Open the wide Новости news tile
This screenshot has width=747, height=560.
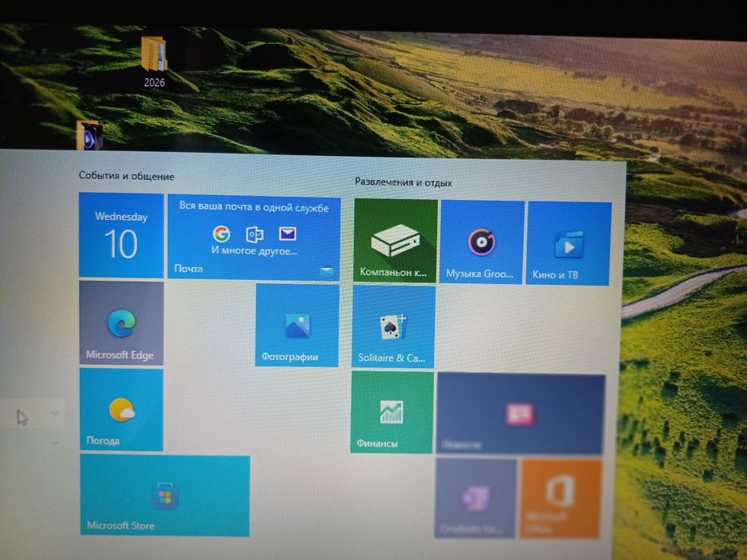[520, 414]
